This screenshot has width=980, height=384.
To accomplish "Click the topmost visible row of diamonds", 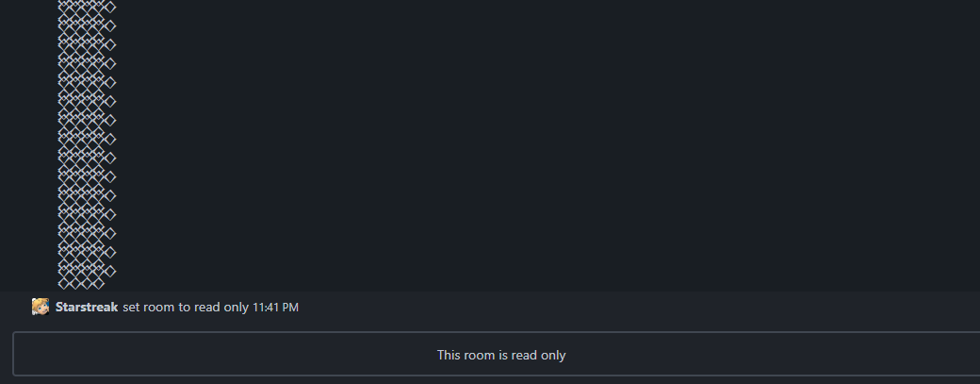I will [x=86, y=7].
